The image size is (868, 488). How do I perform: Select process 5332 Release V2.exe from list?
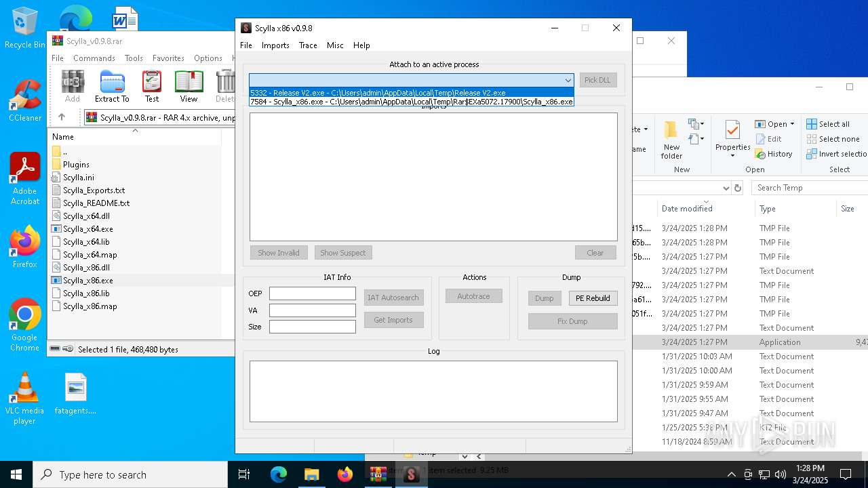412,93
